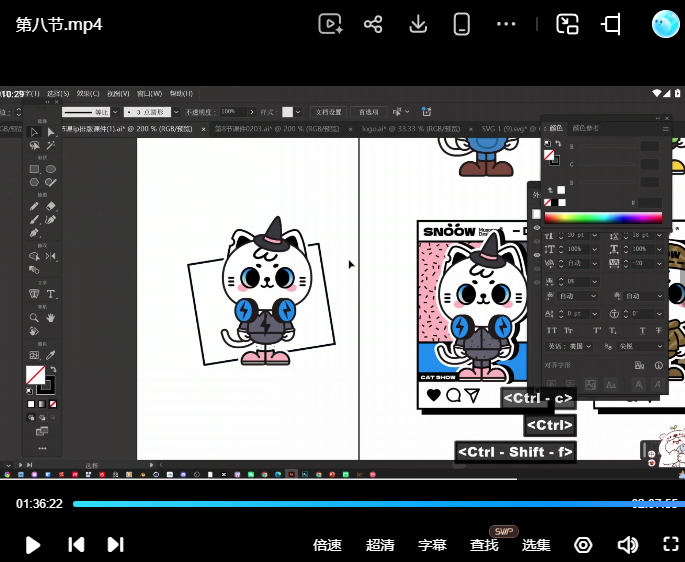Switch to logo.ai document tab
The width and height of the screenshot is (685, 562).
[411, 129]
